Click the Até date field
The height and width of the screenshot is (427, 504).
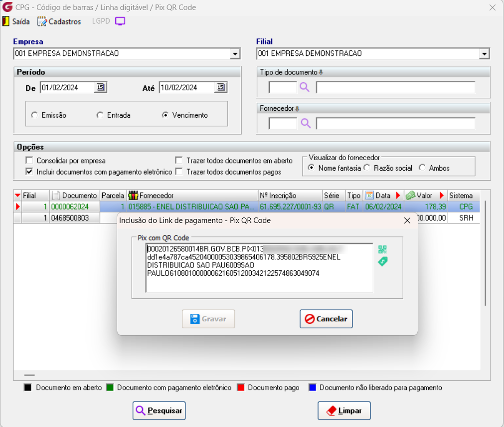tap(187, 87)
